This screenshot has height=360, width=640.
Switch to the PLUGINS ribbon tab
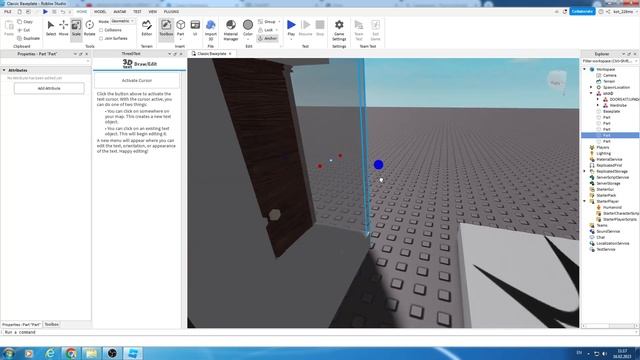pyautogui.click(x=171, y=12)
